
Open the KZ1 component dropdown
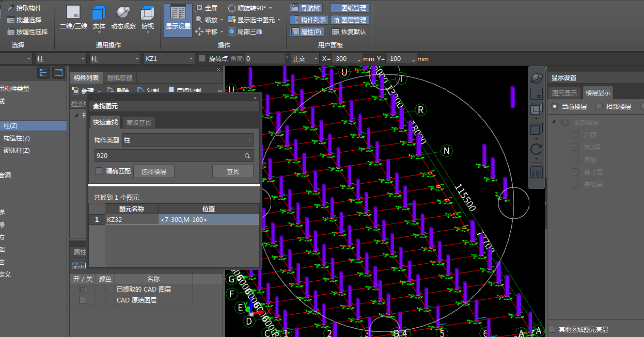pyautogui.click(x=169, y=58)
